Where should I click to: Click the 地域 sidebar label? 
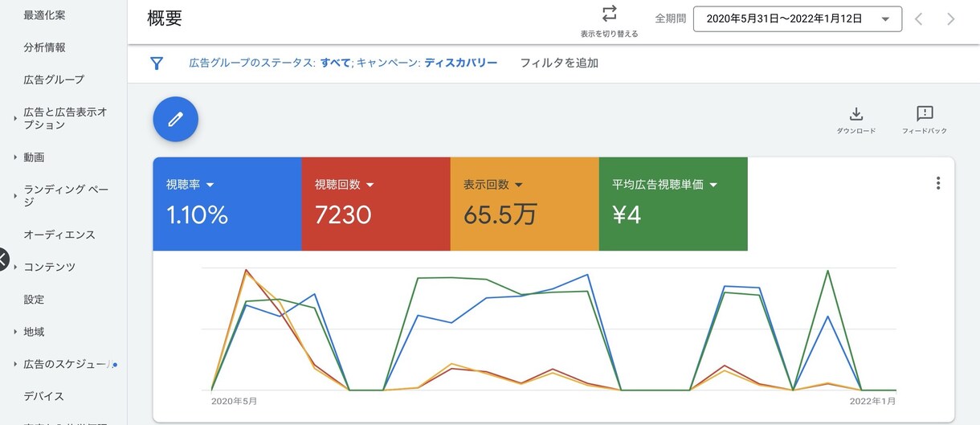(x=34, y=332)
